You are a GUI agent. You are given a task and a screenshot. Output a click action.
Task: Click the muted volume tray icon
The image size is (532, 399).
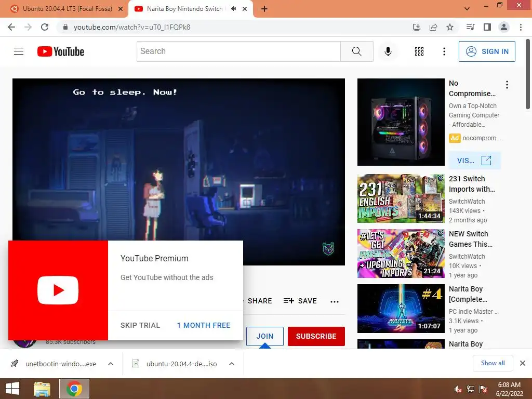(458, 389)
